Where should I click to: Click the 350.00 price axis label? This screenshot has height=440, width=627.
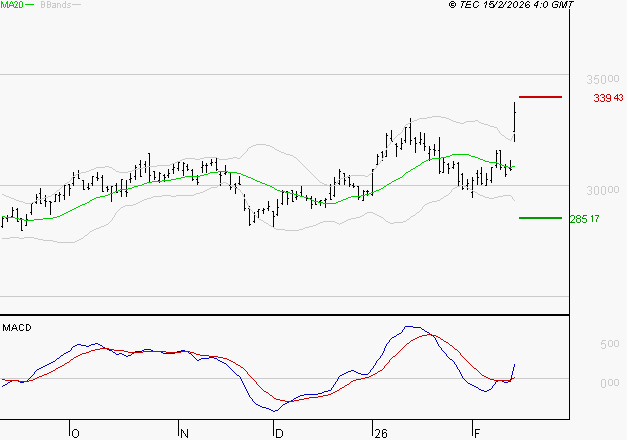click(x=603, y=79)
